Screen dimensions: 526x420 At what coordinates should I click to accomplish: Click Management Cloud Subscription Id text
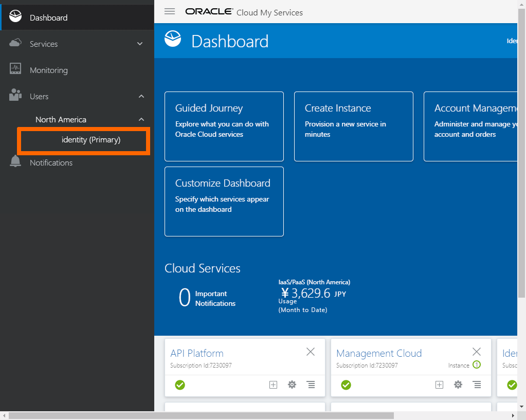tap(367, 366)
